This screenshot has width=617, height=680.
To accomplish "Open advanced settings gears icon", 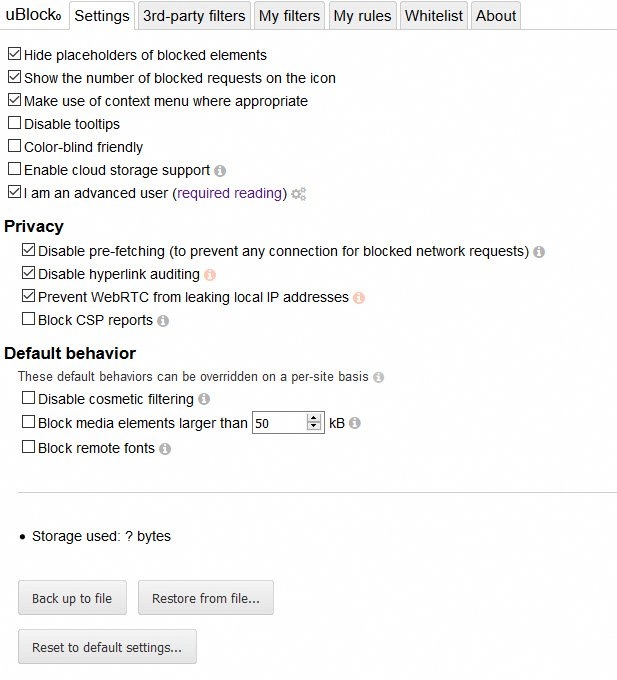I will pos(298,194).
